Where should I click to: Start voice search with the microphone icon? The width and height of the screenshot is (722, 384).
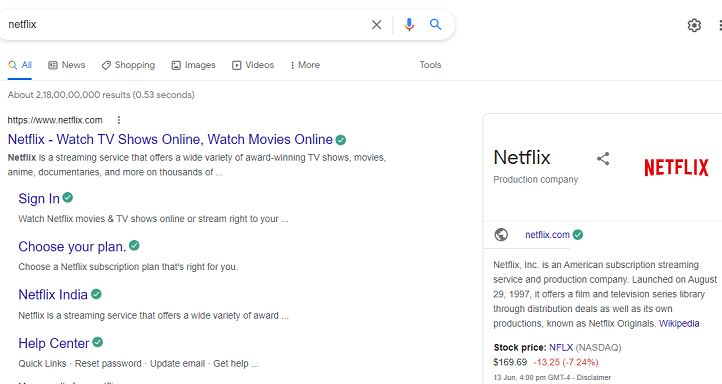(409, 24)
